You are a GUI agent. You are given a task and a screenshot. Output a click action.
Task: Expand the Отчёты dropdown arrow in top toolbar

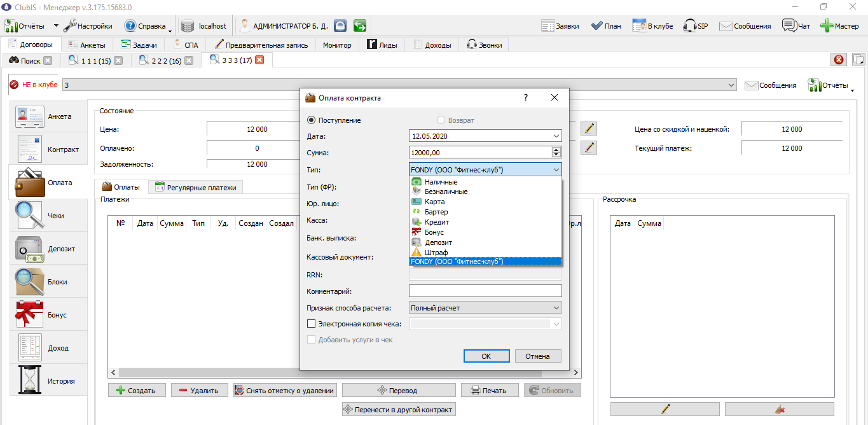click(x=55, y=26)
